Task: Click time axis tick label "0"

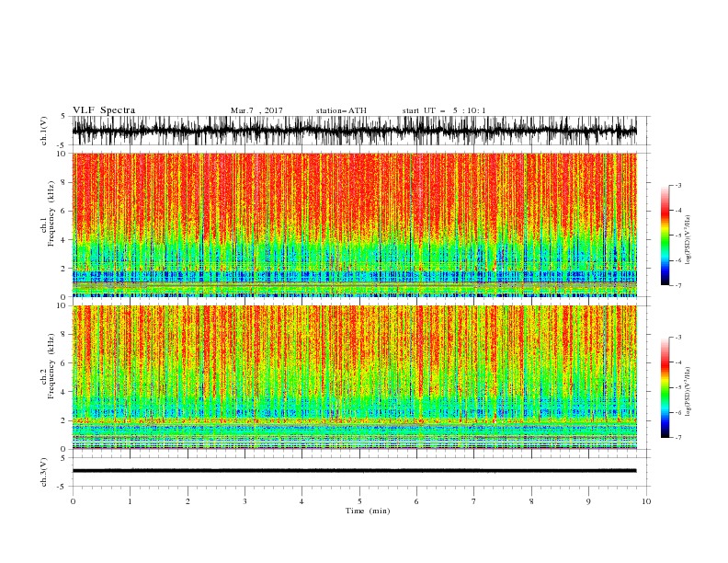Action: click(73, 501)
